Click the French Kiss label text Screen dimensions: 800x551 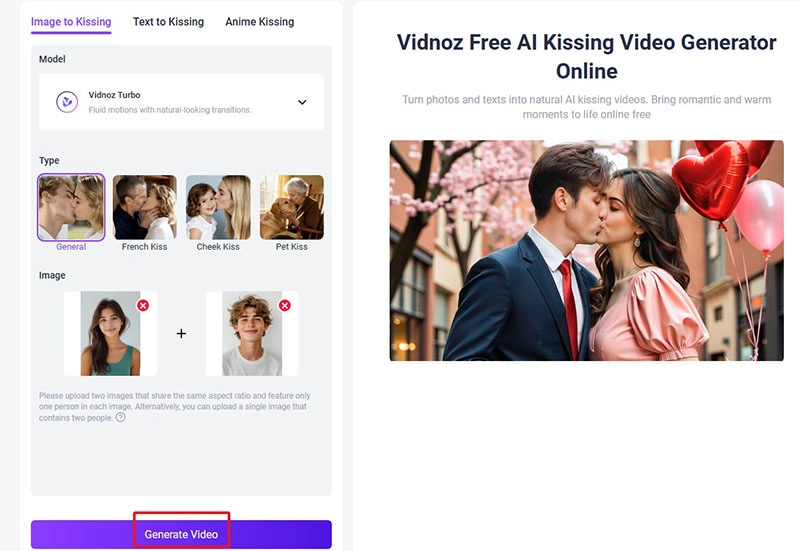click(144, 247)
